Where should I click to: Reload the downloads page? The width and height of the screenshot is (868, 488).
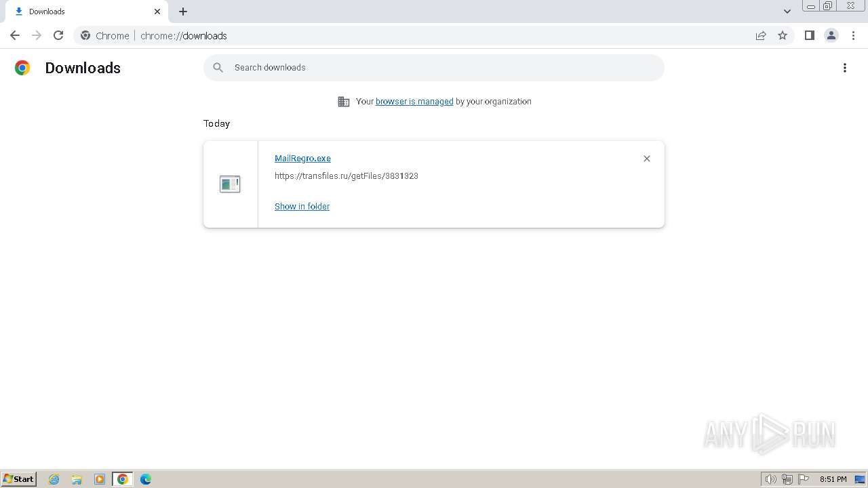(58, 35)
